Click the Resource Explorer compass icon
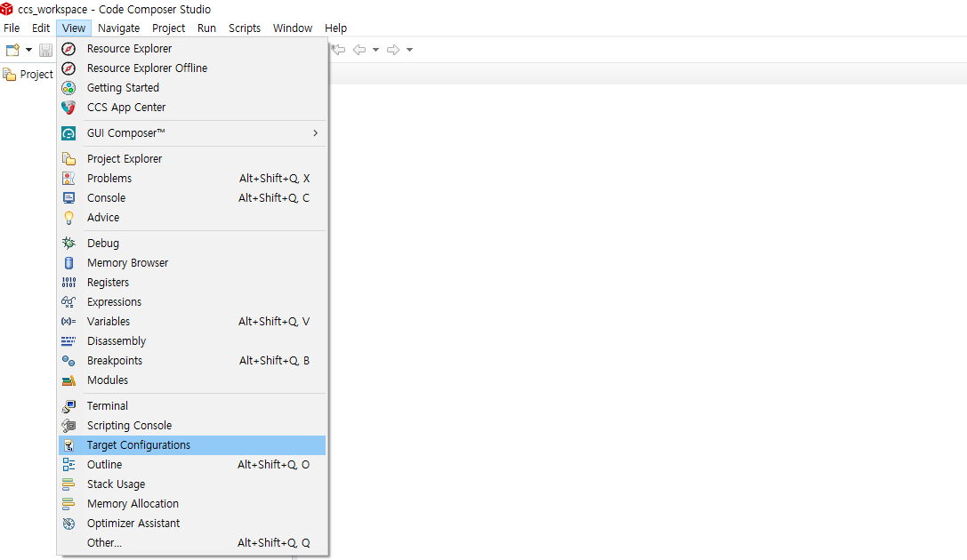The height and width of the screenshot is (560, 967). (68, 49)
